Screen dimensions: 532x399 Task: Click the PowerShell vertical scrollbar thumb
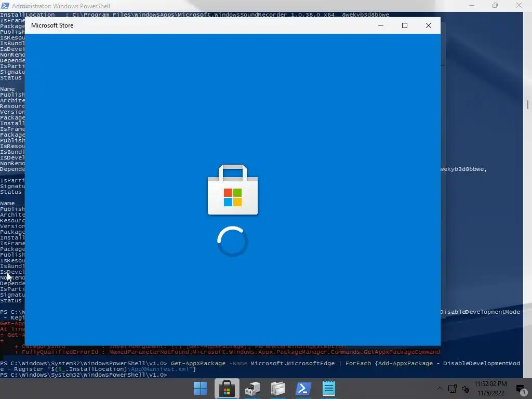[x=528, y=104]
